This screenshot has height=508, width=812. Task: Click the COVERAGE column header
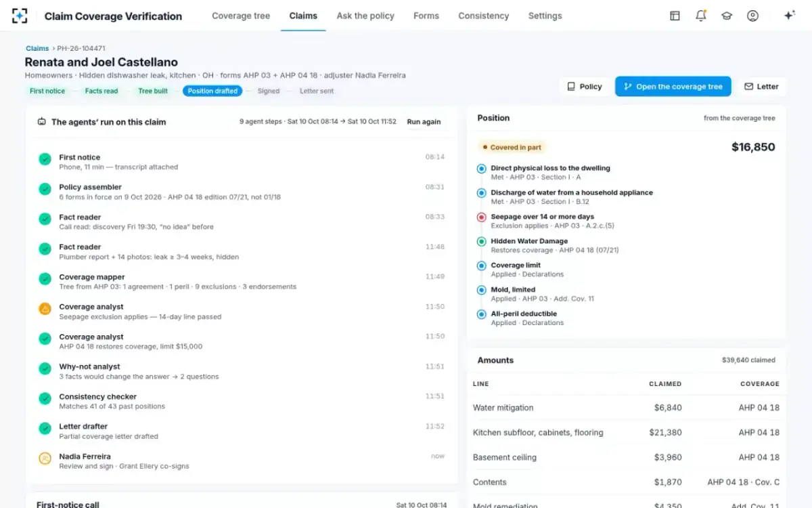(760, 384)
